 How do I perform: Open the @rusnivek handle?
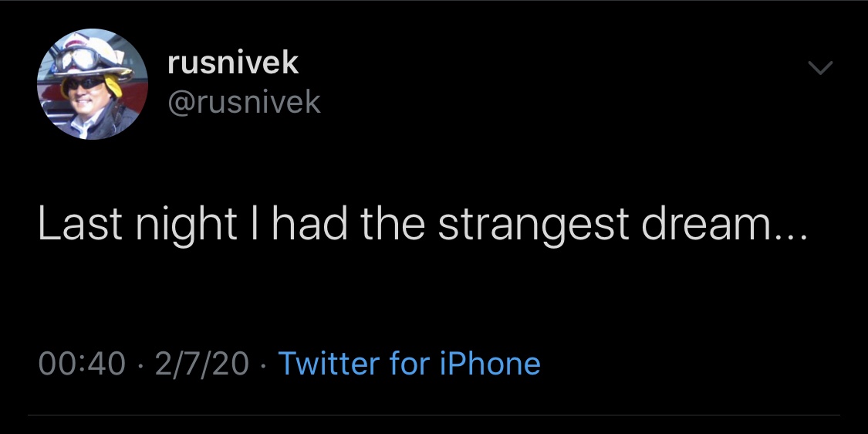(x=244, y=102)
